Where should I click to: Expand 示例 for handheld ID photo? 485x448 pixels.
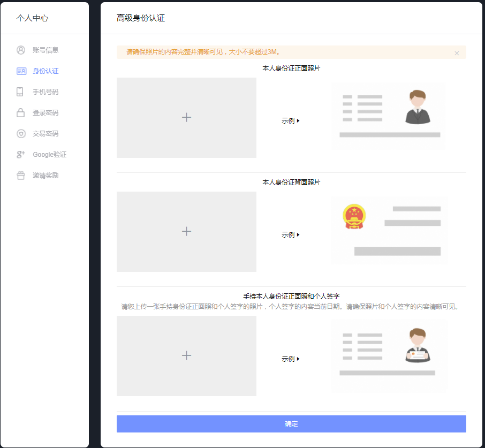291,359
